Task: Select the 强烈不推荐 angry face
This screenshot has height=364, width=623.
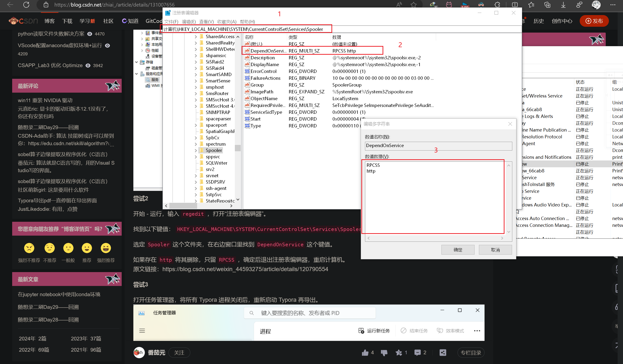Action: click(29, 248)
